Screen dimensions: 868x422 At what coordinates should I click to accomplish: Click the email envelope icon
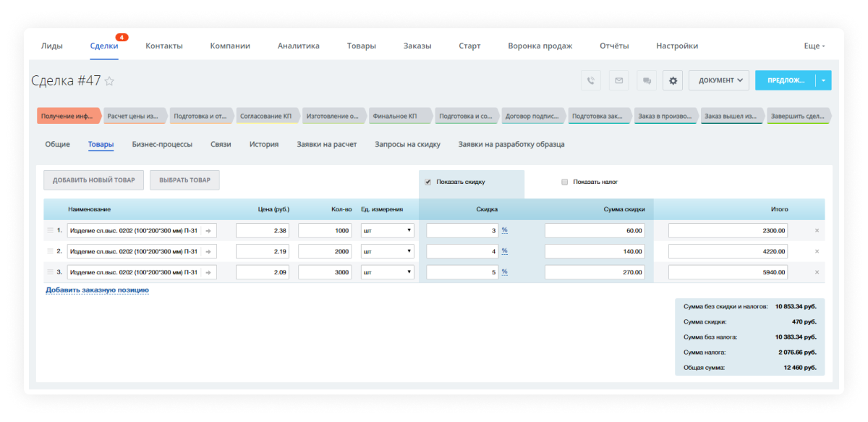click(x=618, y=80)
